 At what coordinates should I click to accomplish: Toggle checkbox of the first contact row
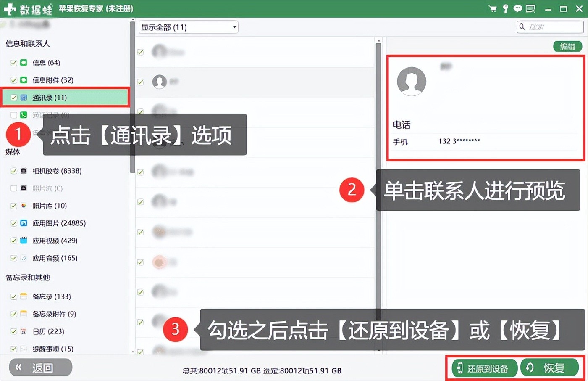[141, 52]
